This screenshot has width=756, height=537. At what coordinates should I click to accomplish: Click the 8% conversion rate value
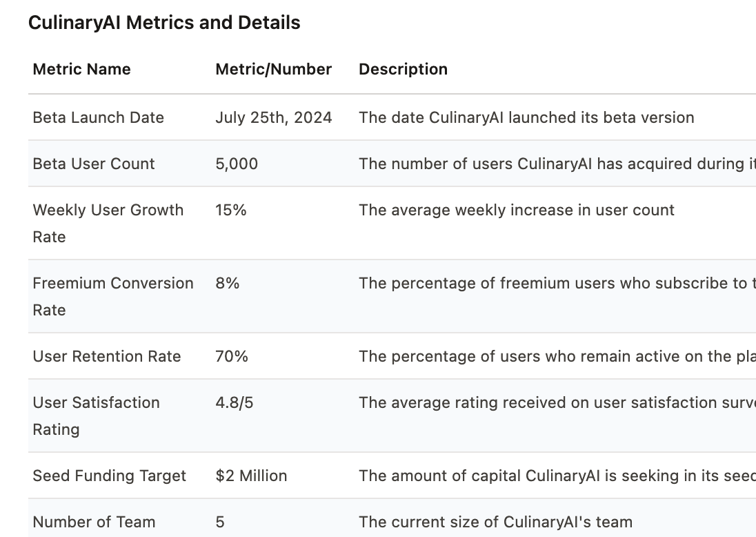(x=227, y=283)
